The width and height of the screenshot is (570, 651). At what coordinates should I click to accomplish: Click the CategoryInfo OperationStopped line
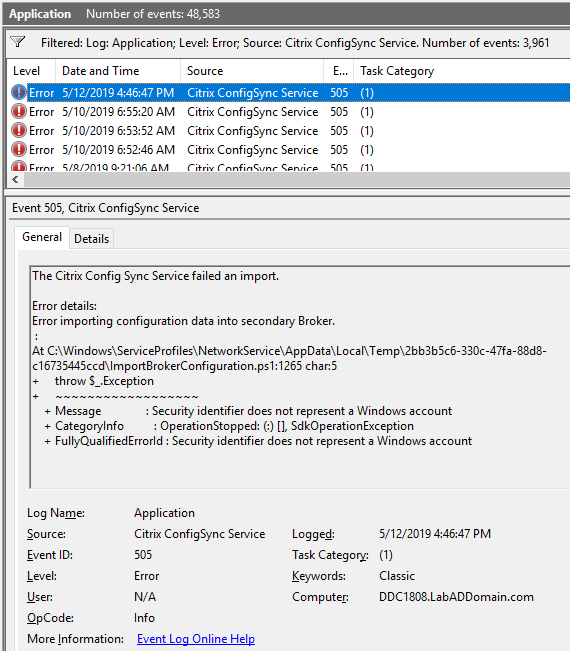229,426
